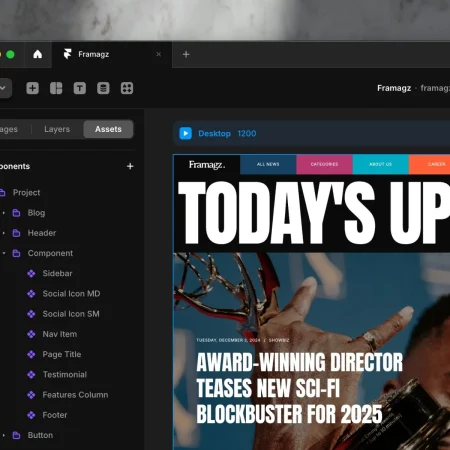Click the 1200 breakpoint width value
450x450 pixels.
tap(247, 134)
